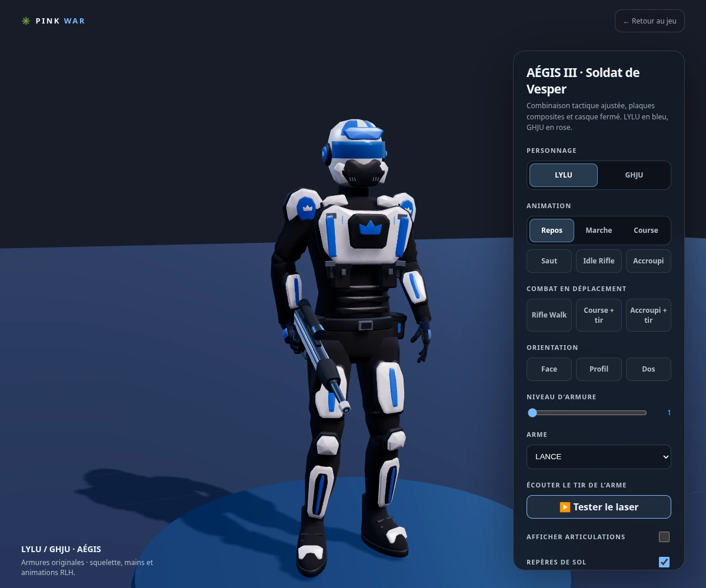Image resolution: width=706 pixels, height=588 pixels.
Task: Show the character from Dos orientation
Action: coord(648,369)
